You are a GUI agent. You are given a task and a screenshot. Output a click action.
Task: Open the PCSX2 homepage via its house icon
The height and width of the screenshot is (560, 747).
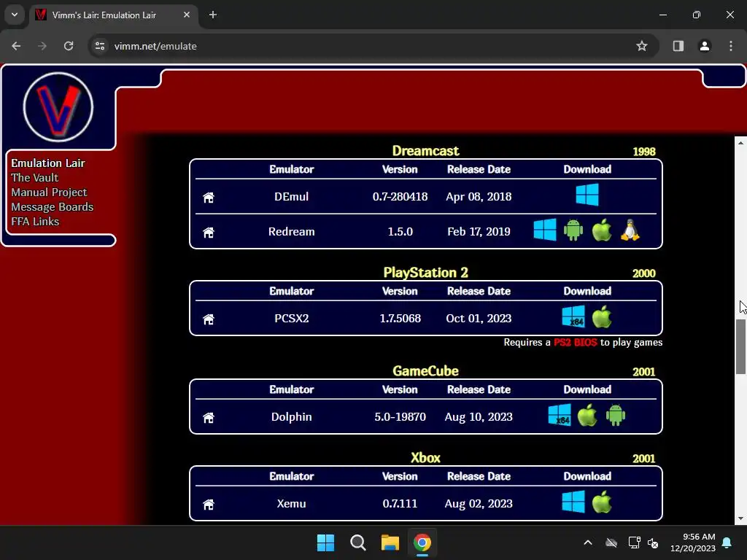click(208, 319)
